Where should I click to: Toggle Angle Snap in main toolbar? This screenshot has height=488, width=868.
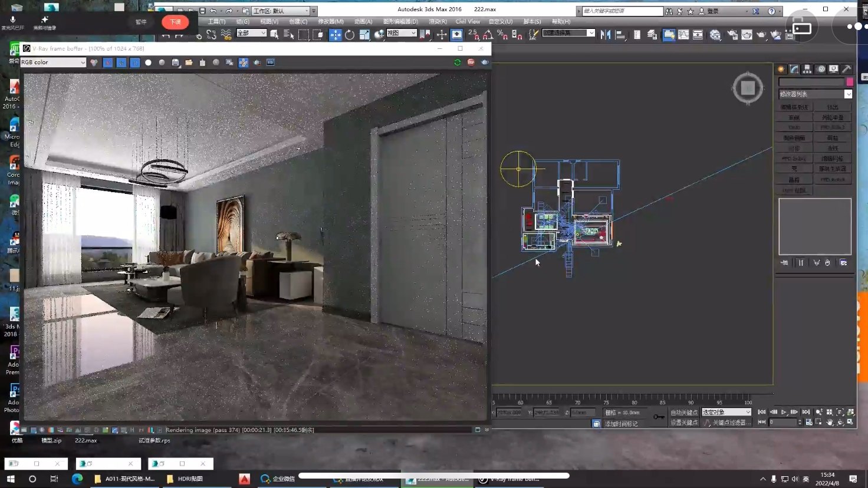click(x=488, y=35)
